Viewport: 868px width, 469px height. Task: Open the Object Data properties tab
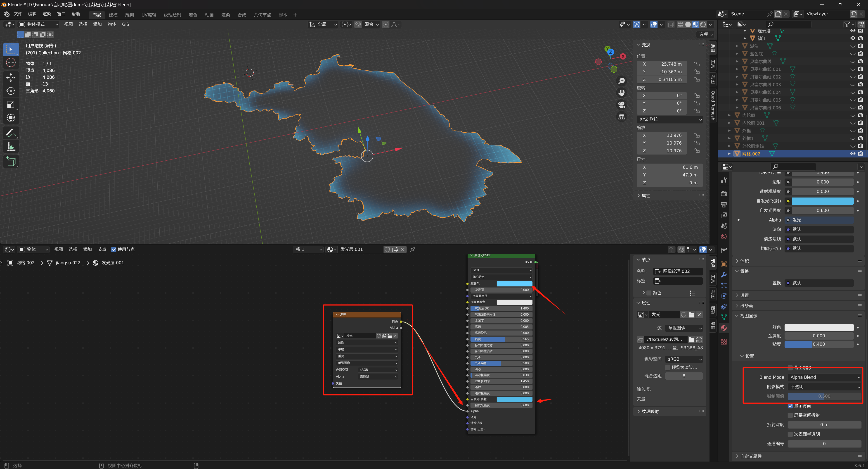(724, 317)
